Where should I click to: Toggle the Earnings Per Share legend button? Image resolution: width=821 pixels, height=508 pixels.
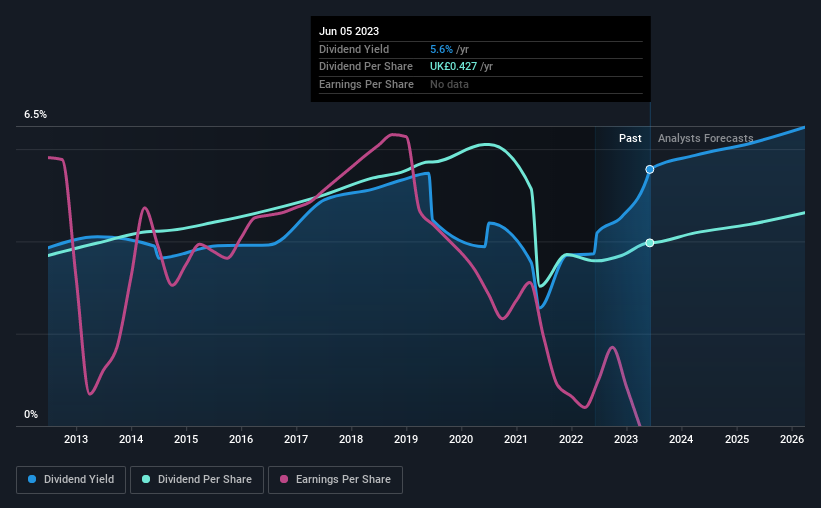(x=335, y=480)
